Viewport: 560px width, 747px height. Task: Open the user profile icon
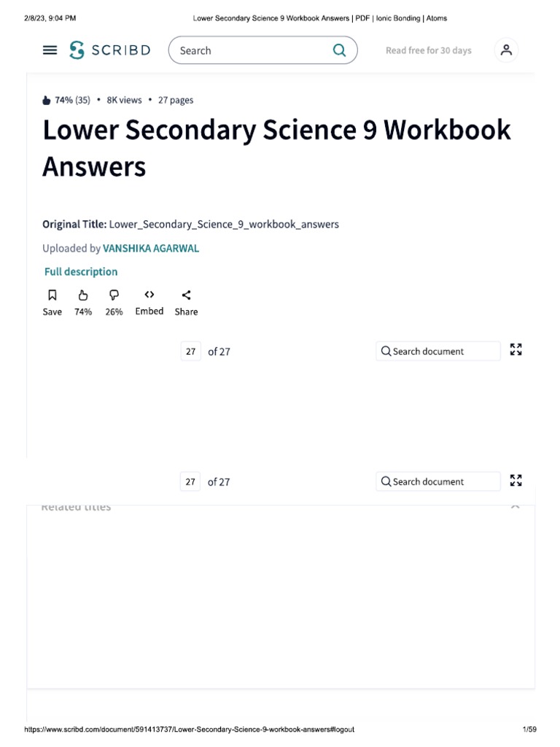(506, 50)
